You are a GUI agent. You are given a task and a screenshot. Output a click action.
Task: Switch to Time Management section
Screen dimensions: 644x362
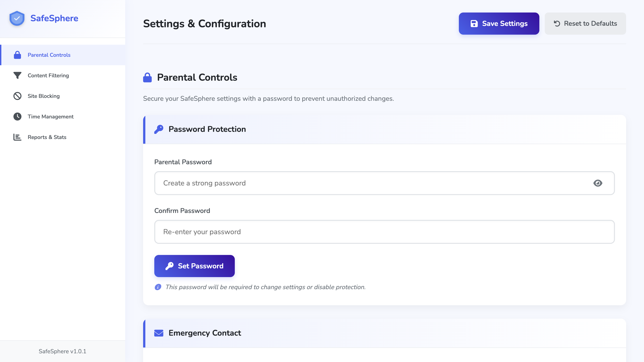[51, 117]
